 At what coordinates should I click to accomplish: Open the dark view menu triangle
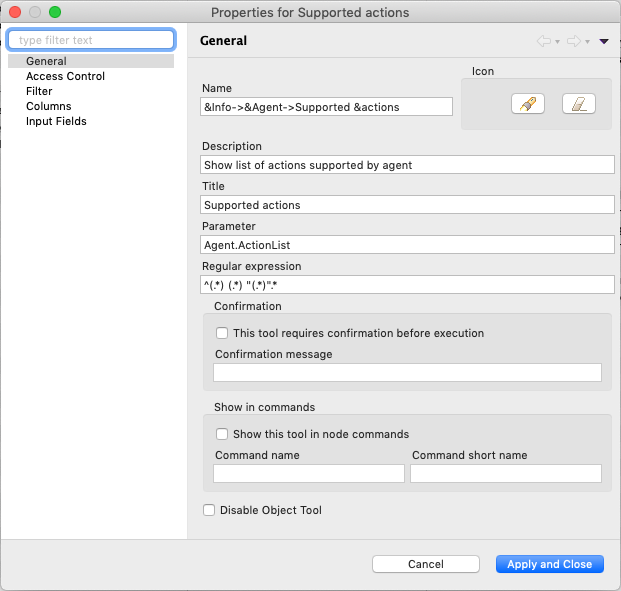[x=603, y=42]
